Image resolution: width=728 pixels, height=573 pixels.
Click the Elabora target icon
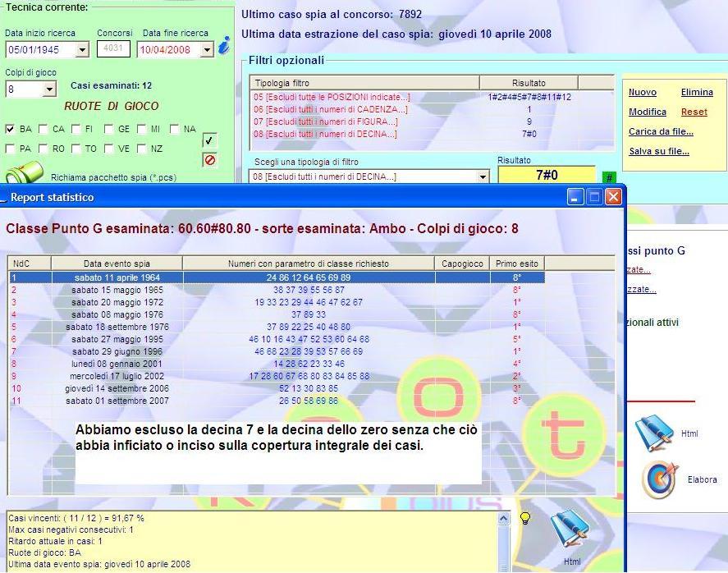[658, 479]
